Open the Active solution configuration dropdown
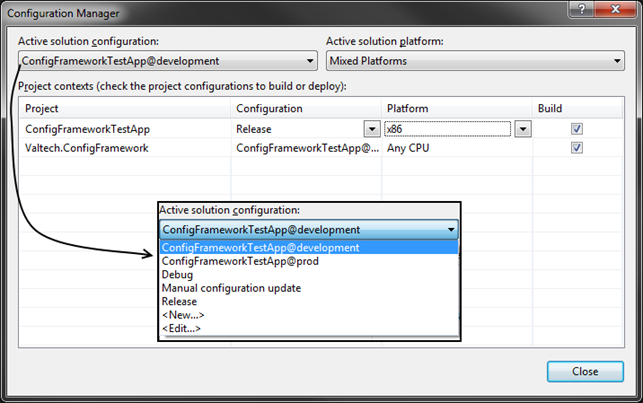 coord(168,61)
